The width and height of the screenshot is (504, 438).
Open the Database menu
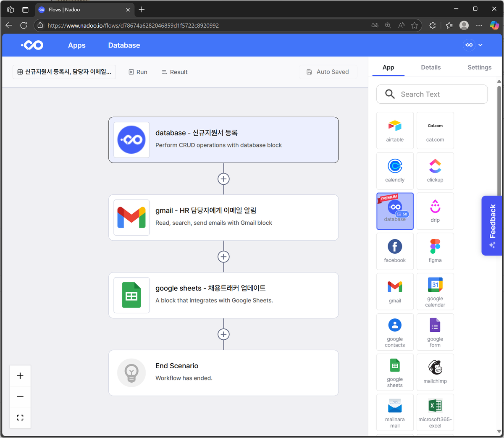pos(124,45)
